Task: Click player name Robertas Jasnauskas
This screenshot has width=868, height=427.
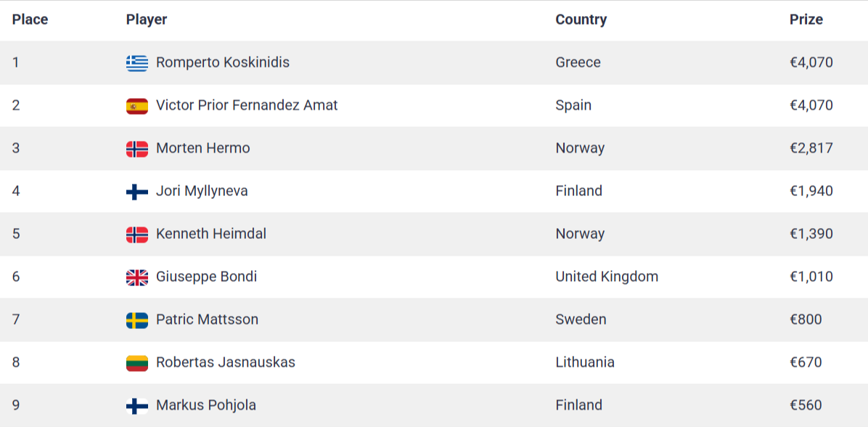Action: click(225, 362)
